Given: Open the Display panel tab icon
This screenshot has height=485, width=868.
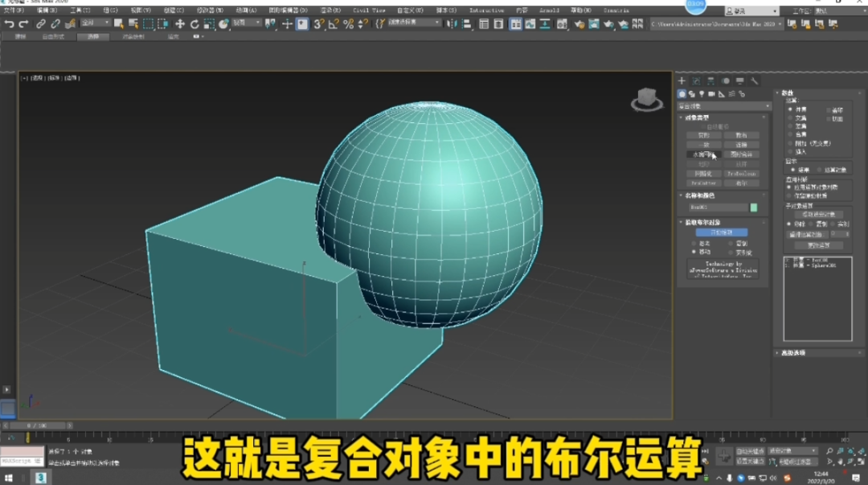Looking at the screenshot, I should (740, 81).
